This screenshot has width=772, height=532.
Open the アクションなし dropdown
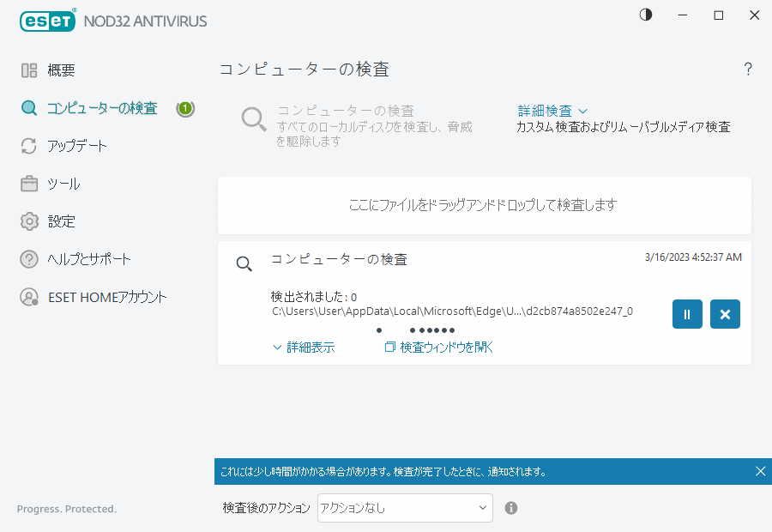[x=404, y=508]
